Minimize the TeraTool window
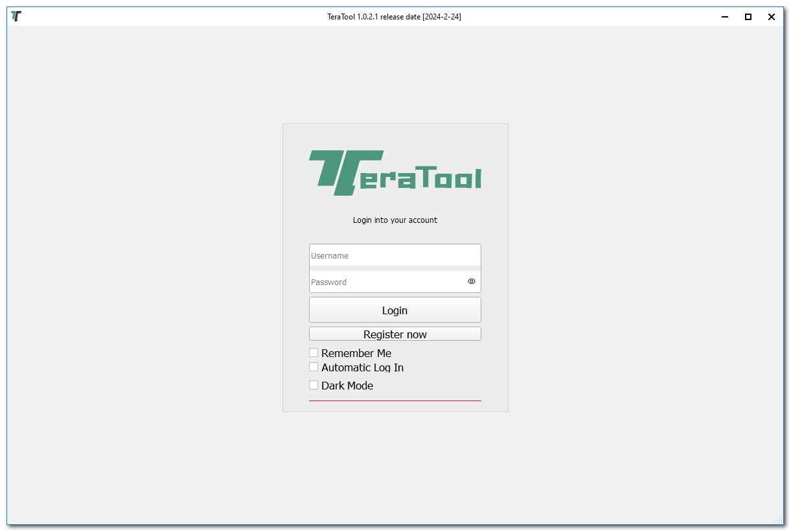 pos(725,17)
